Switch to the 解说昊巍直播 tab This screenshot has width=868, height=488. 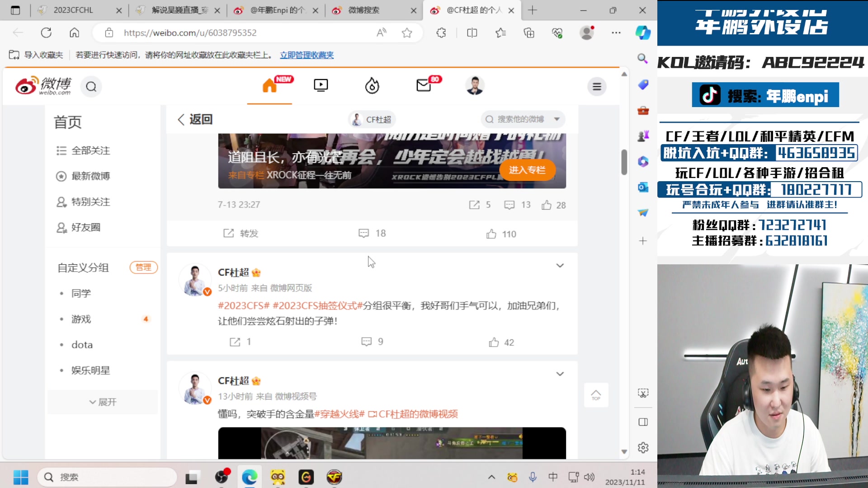pyautogui.click(x=177, y=10)
